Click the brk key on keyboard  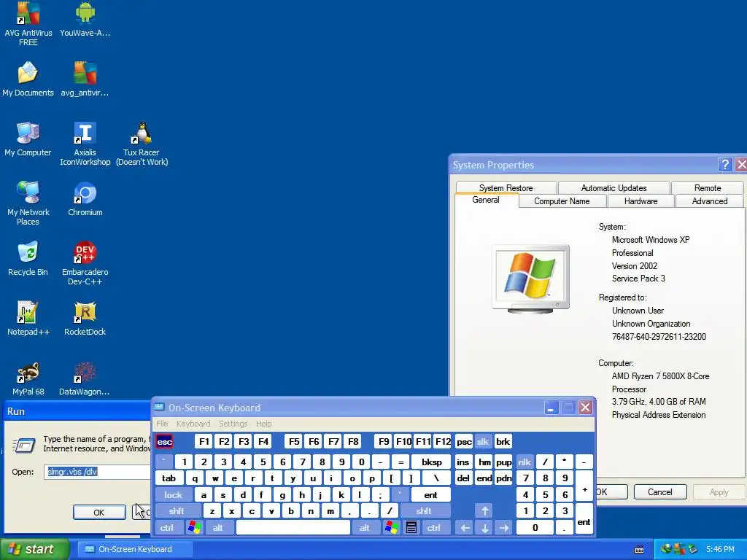[503, 441]
